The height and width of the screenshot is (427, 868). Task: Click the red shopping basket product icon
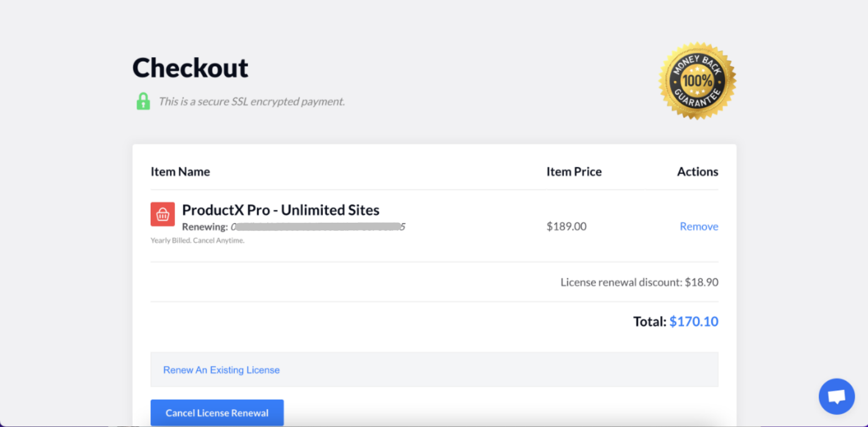coord(162,214)
